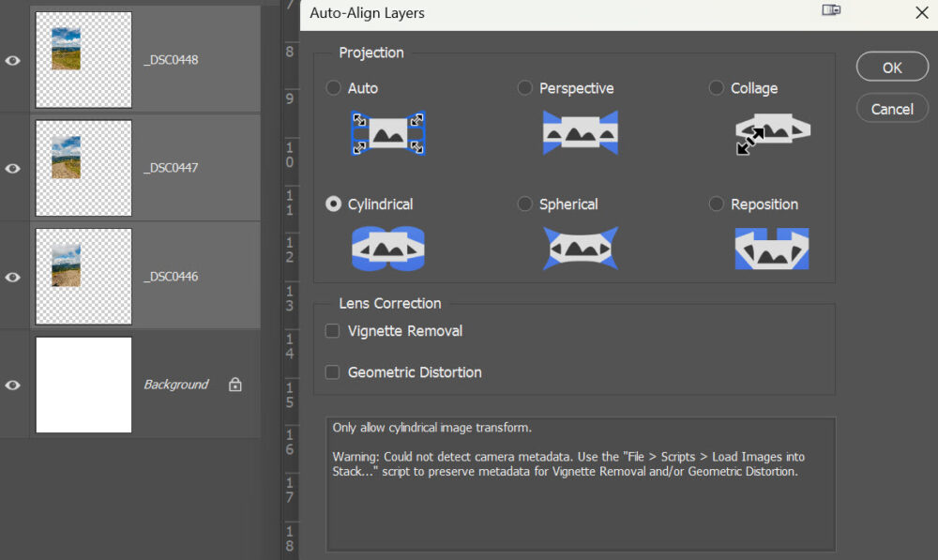938x560 pixels.
Task: Choose the Reposition radio option
Action: (x=717, y=204)
